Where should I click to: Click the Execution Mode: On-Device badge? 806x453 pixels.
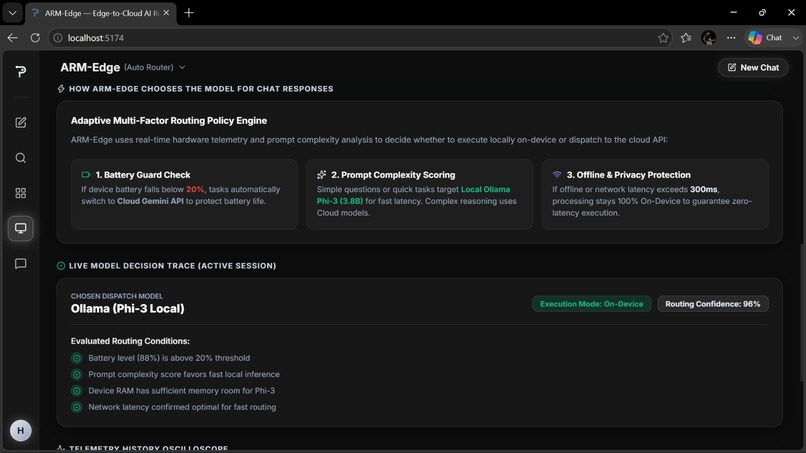(591, 304)
